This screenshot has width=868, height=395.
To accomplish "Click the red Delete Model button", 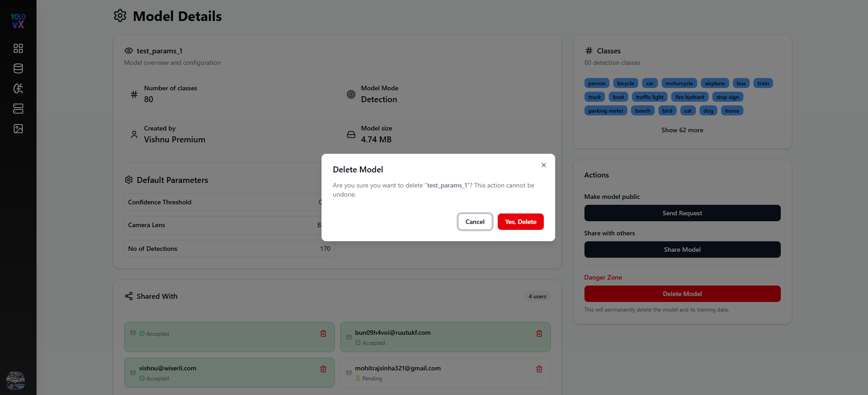I will click(x=682, y=294).
